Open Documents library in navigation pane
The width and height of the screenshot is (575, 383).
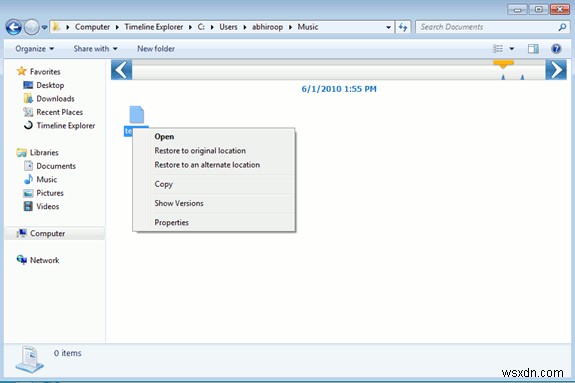tap(56, 166)
